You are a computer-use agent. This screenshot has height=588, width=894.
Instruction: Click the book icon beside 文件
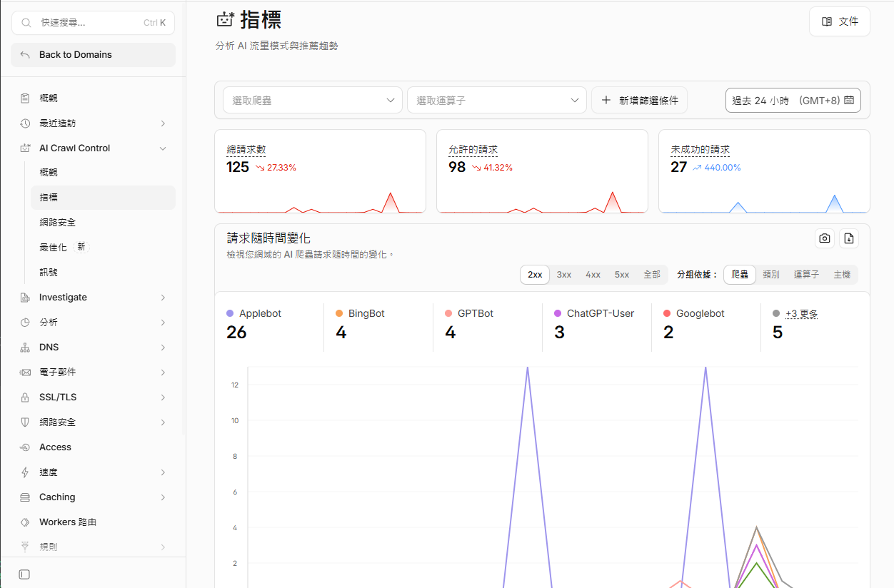[827, 21]
